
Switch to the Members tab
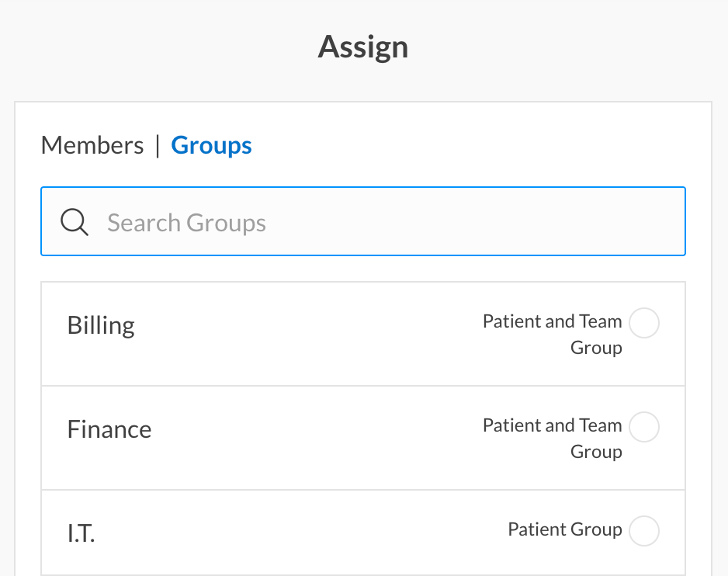pos(92,145)
